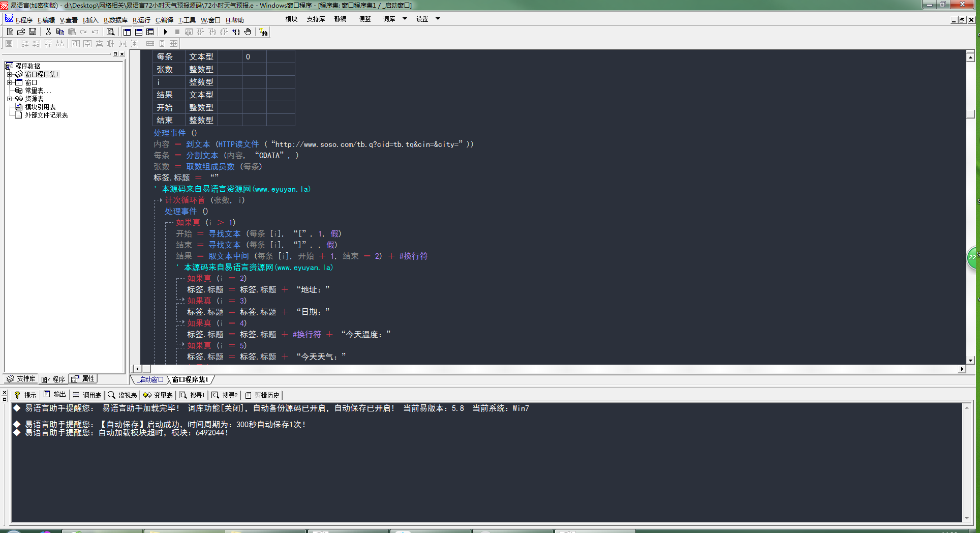Click the green floating 22 badge
The image size is (980, 533).
click(x=973, y=257)
